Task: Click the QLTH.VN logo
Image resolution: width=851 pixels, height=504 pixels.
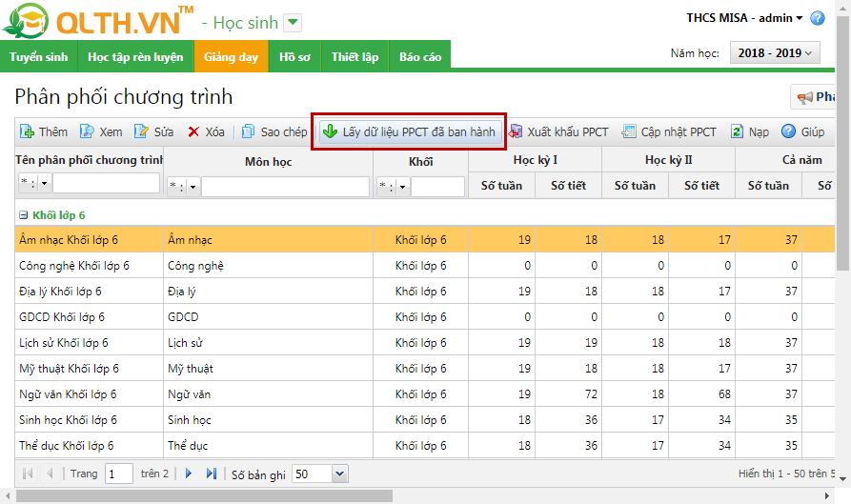Action: point(98,21)
